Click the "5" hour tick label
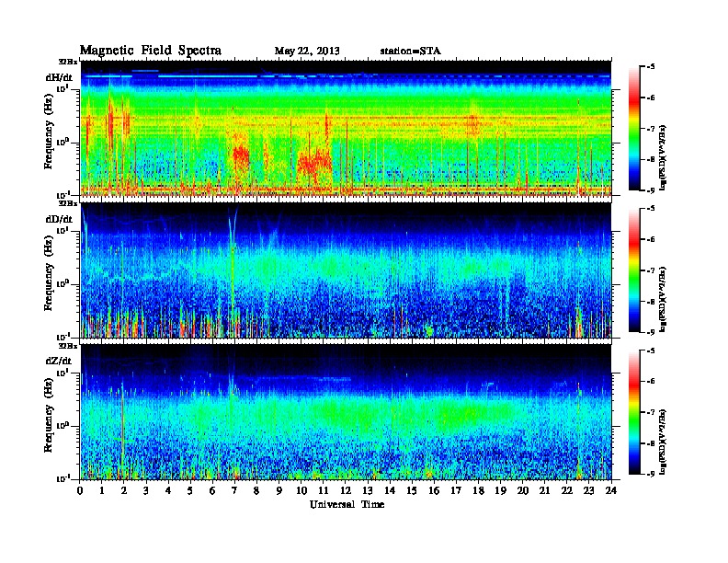The height and width of the screenshot is (563, 728). coord(190,490)
